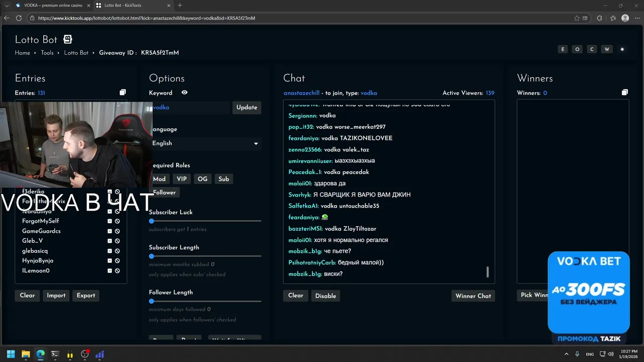Toggle the Follower required role
644x362 pixels.
click(165, 193)
